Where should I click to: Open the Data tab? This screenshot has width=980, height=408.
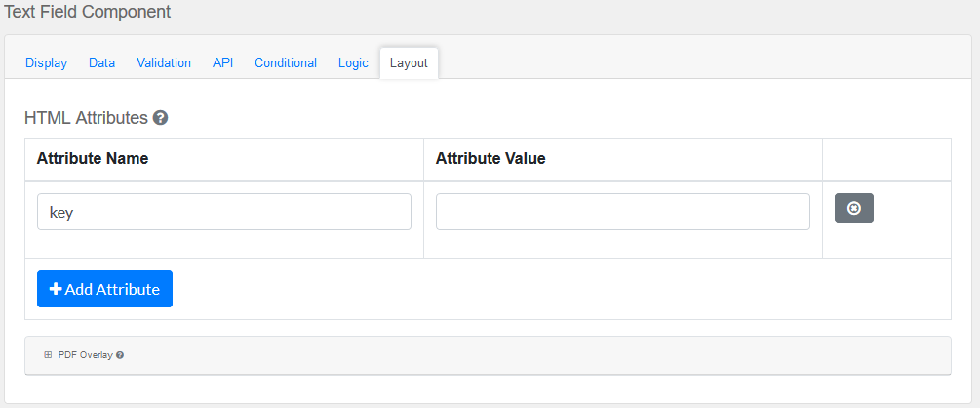[x=101, y=62]
